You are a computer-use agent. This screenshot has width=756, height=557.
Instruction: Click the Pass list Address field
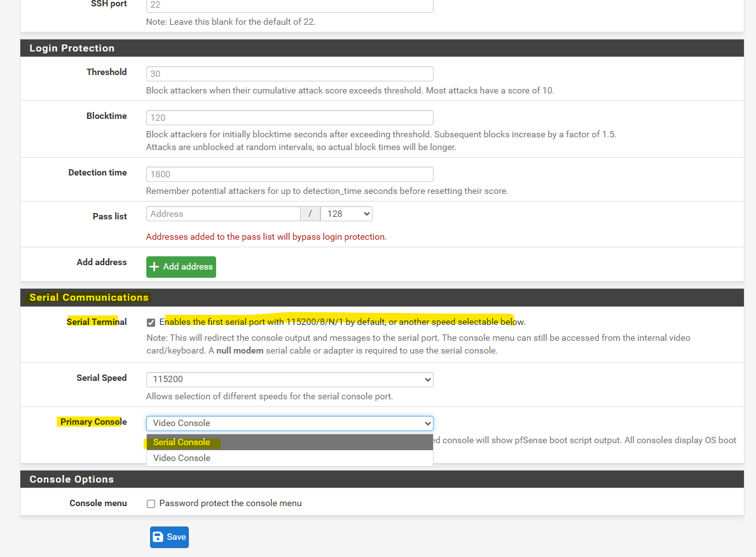pos(223,214)
